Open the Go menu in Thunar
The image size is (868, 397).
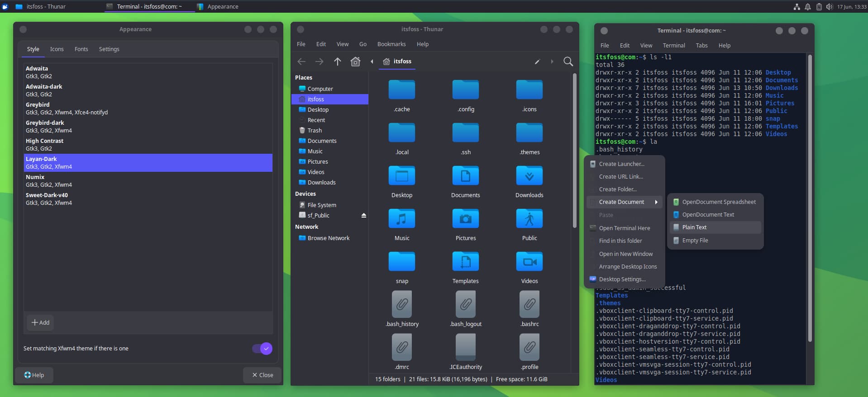point(363,44)
